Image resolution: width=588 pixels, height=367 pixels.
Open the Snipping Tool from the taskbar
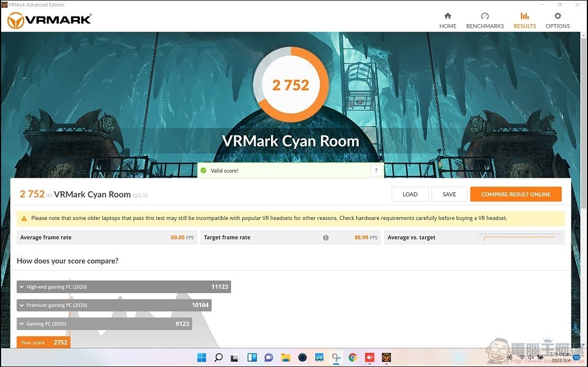tap(336, 357)
